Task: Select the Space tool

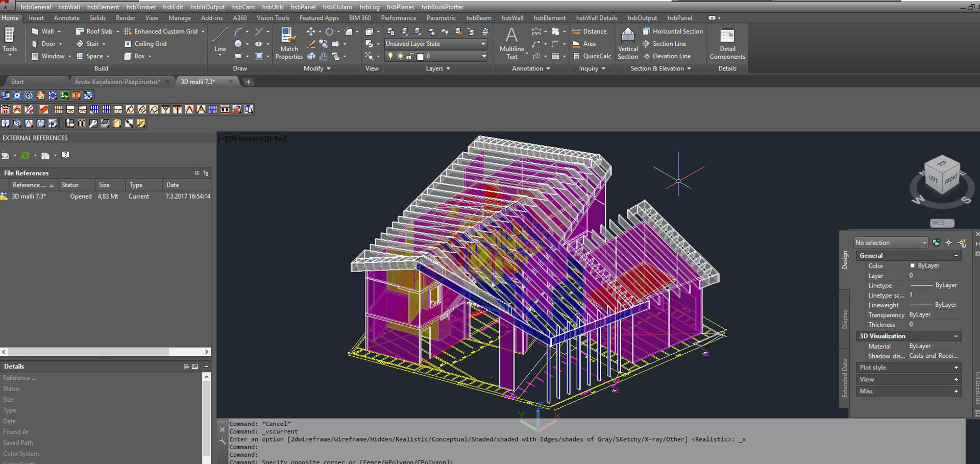Action: point(90,56)
